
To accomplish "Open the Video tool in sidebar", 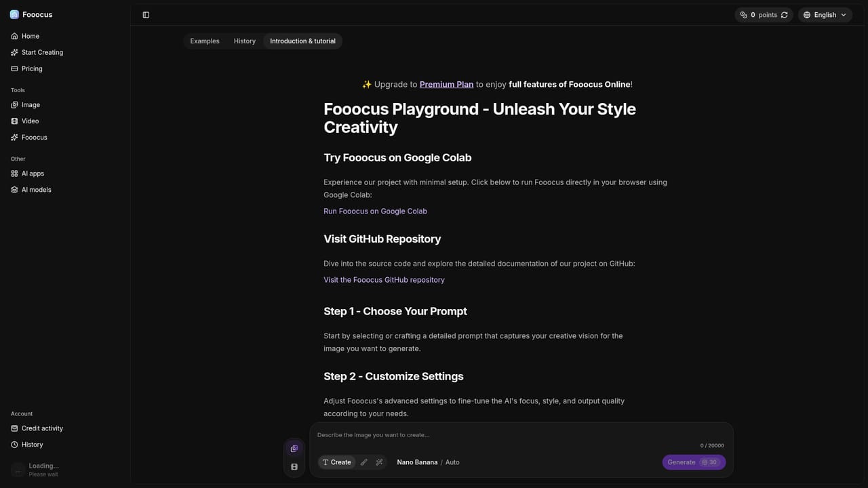I will pos(65,121).
